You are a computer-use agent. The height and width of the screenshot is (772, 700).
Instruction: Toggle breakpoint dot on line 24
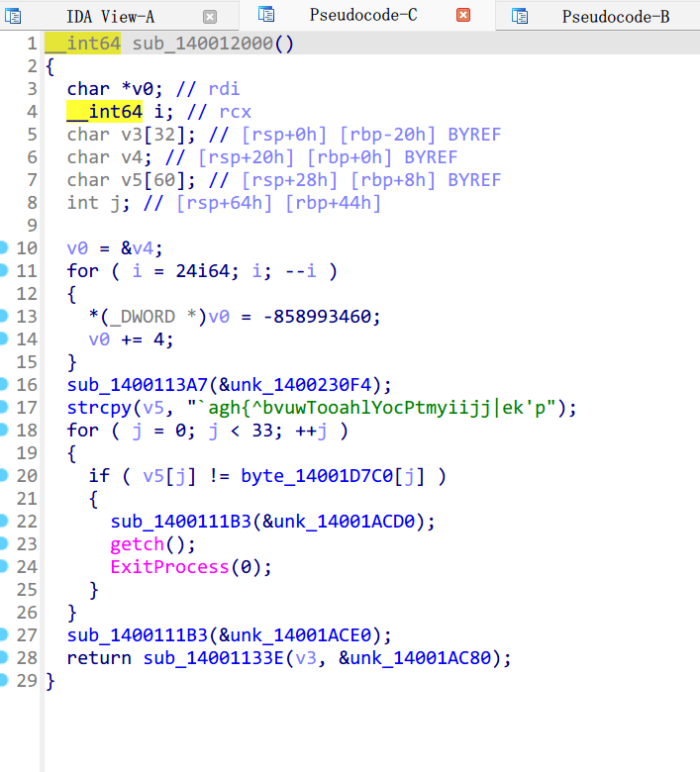coord(3,566)
